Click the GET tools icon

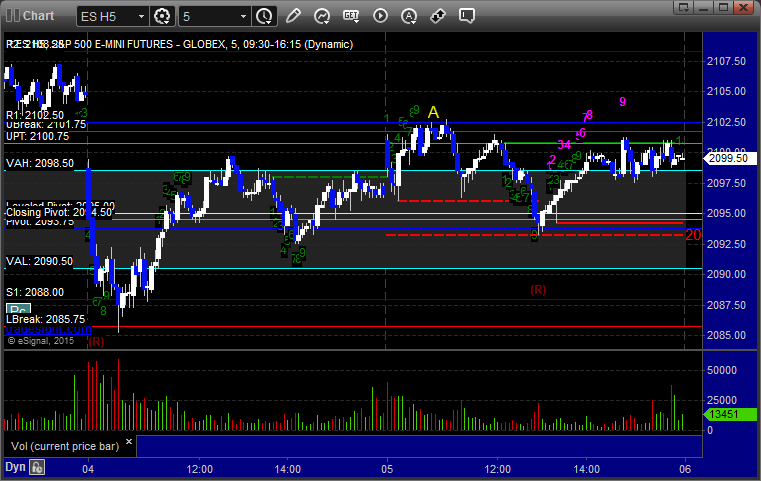[x=351, y=16]
